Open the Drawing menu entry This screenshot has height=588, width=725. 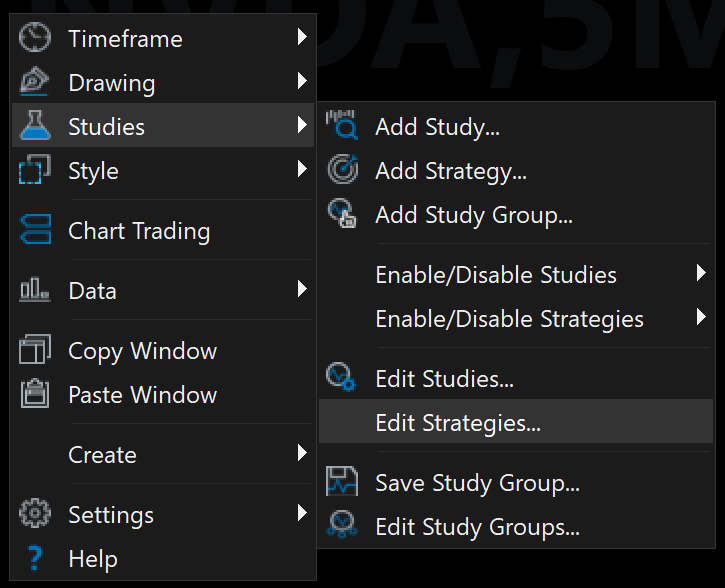point(163,81)
